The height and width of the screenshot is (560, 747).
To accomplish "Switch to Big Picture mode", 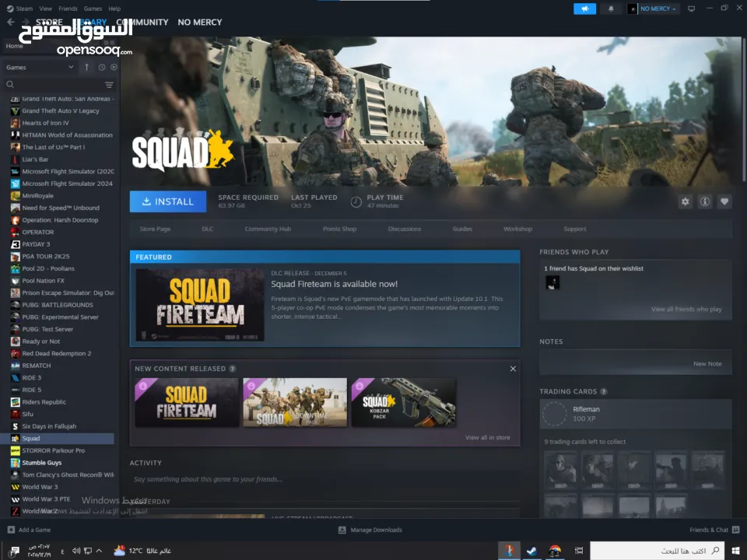I will [691, 9].
